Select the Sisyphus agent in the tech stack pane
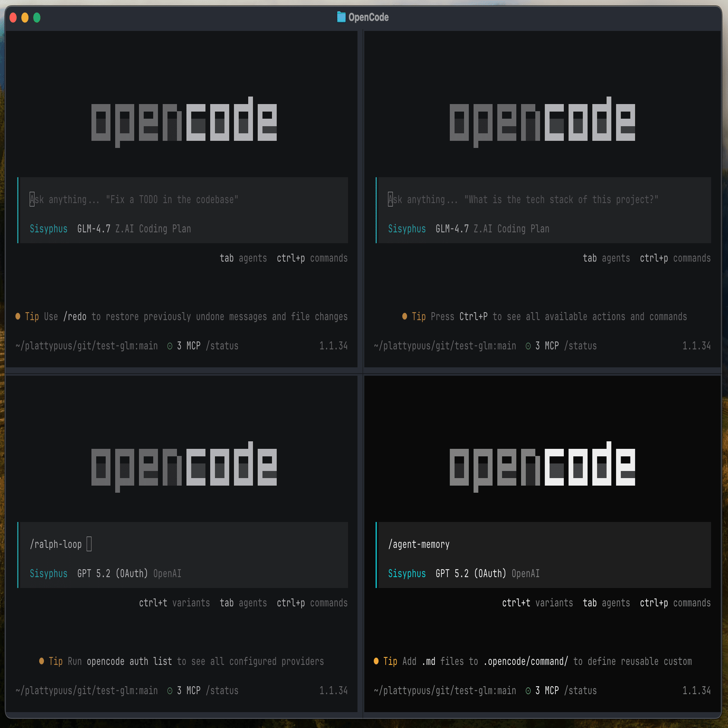 (x=407, y=229)
